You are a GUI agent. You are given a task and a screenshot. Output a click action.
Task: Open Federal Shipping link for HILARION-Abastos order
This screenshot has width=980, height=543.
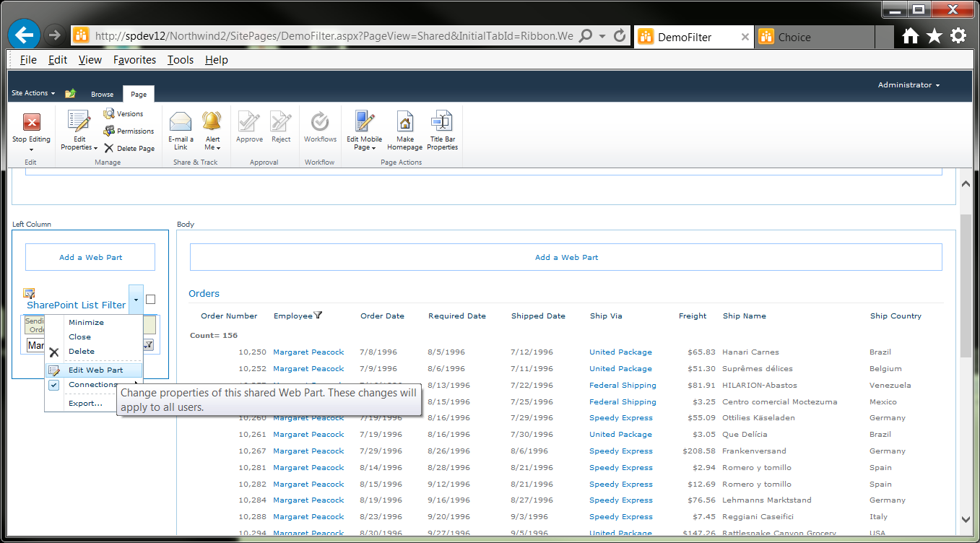coord(623,386)
